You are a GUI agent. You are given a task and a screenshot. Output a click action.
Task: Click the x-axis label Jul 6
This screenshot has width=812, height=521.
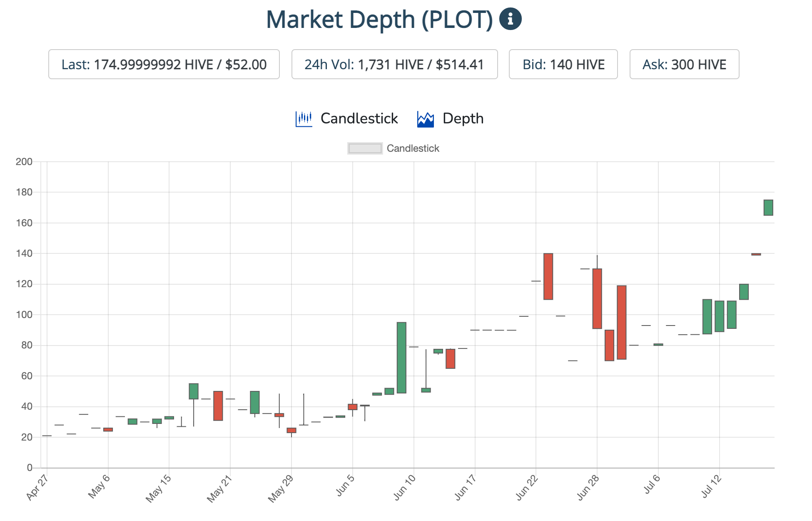[652, 484]
